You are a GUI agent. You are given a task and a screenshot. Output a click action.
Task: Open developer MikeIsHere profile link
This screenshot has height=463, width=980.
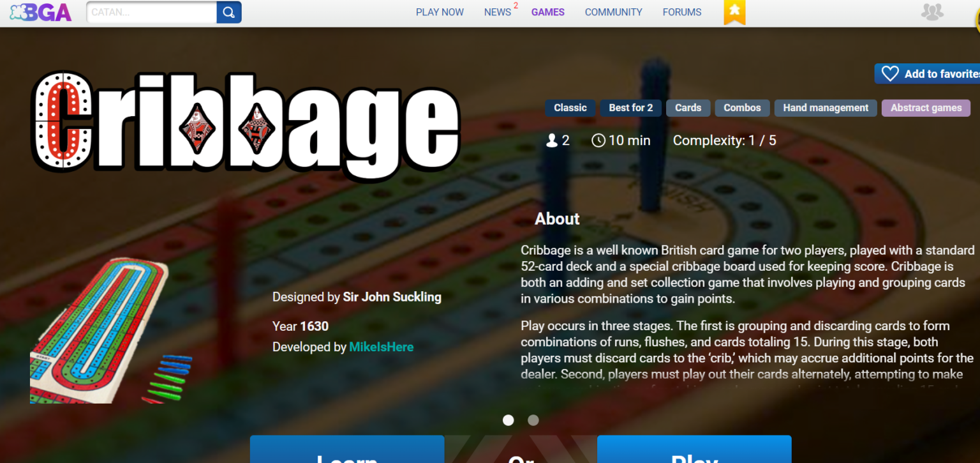point(382,347)
